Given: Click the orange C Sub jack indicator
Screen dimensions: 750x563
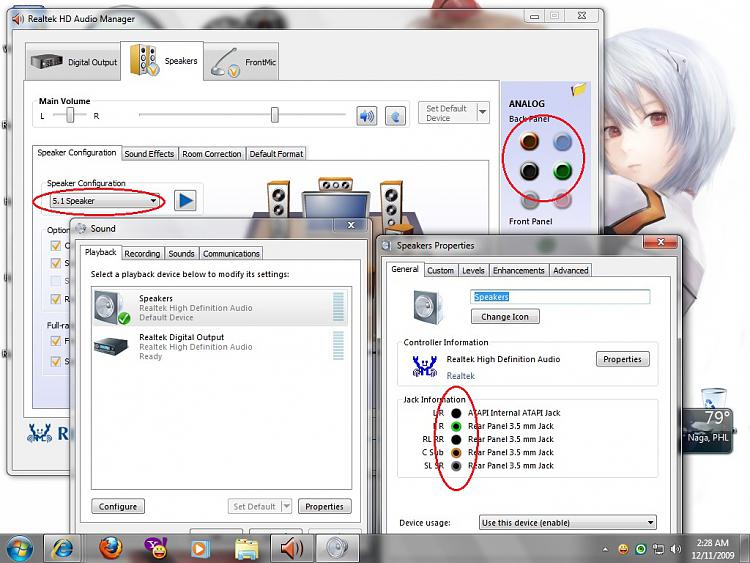Looking at the screenshot, I should click(456, 453).
